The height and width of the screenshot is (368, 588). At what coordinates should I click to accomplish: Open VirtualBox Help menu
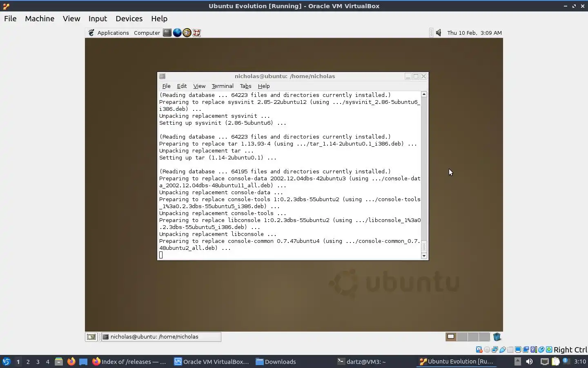(x=159, y=19)
